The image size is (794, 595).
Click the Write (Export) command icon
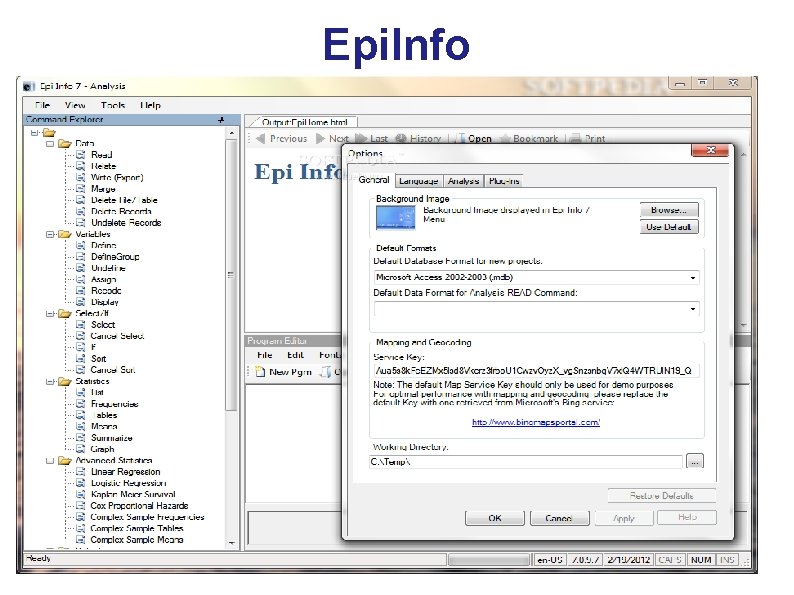80,177
